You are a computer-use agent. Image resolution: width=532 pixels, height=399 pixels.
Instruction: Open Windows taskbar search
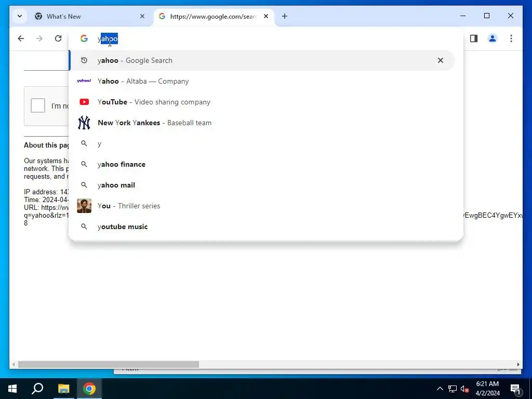click(x=37, y=389)
